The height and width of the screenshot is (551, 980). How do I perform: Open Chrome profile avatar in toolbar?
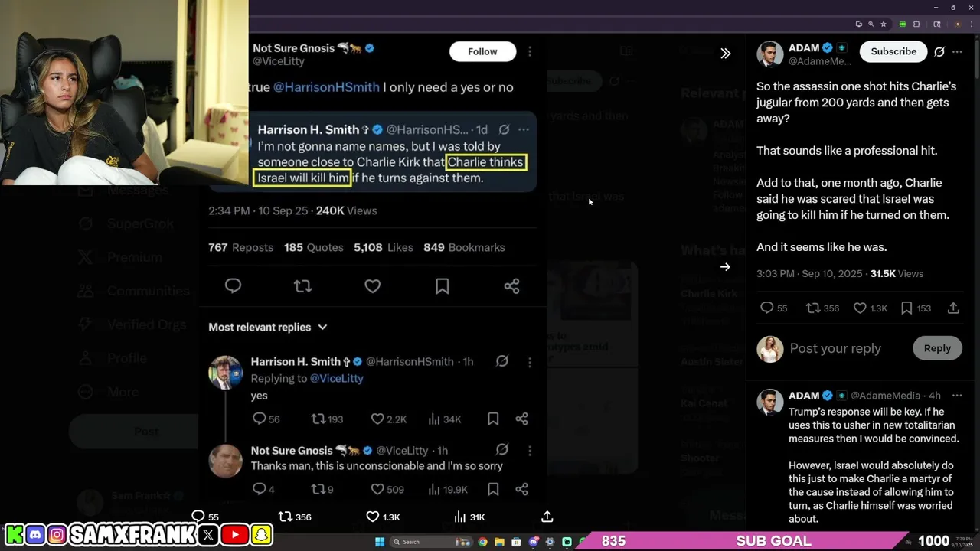[x=957, y=24]
